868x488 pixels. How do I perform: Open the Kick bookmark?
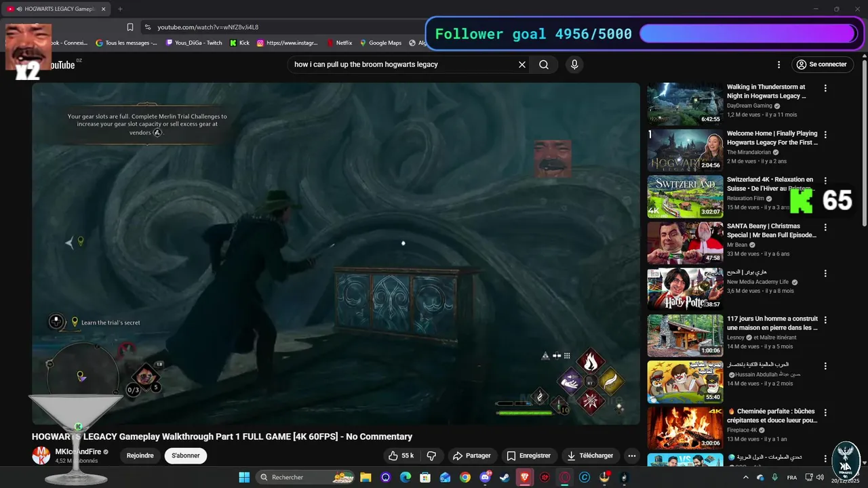(239, 43)
